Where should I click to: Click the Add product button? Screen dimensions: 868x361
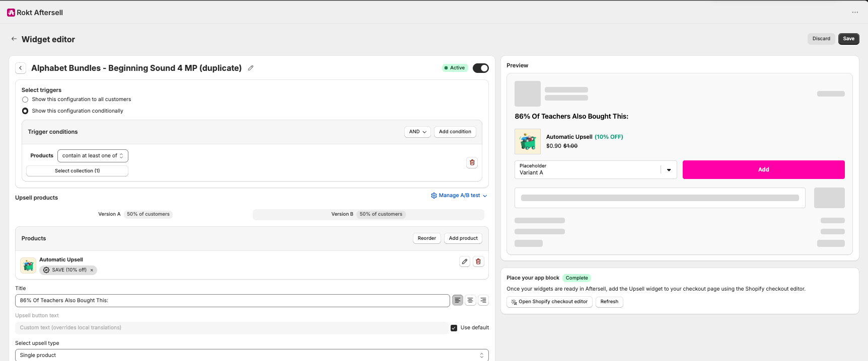tap(463, 238)
